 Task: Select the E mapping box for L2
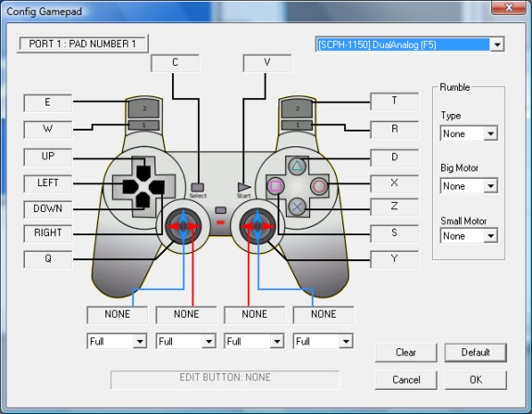coord(48,103)
